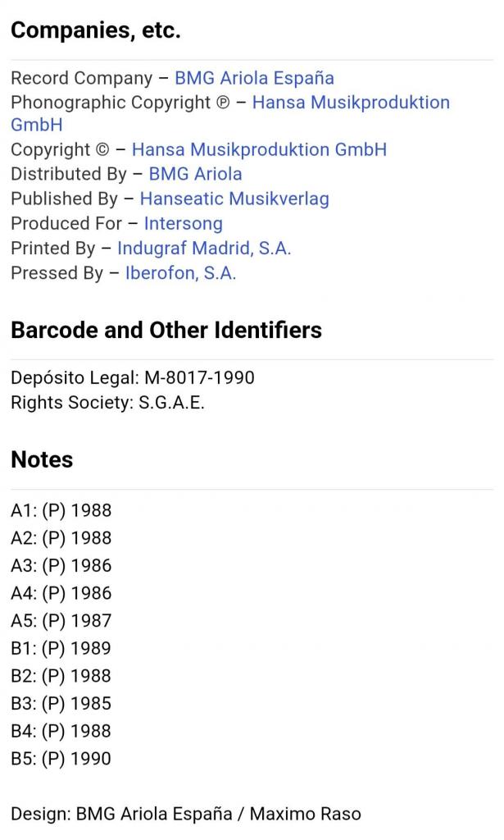Open the Hanseatic Musikverlag publisher link
This screenshot has height=840, width=504.
tap(234, 199)
